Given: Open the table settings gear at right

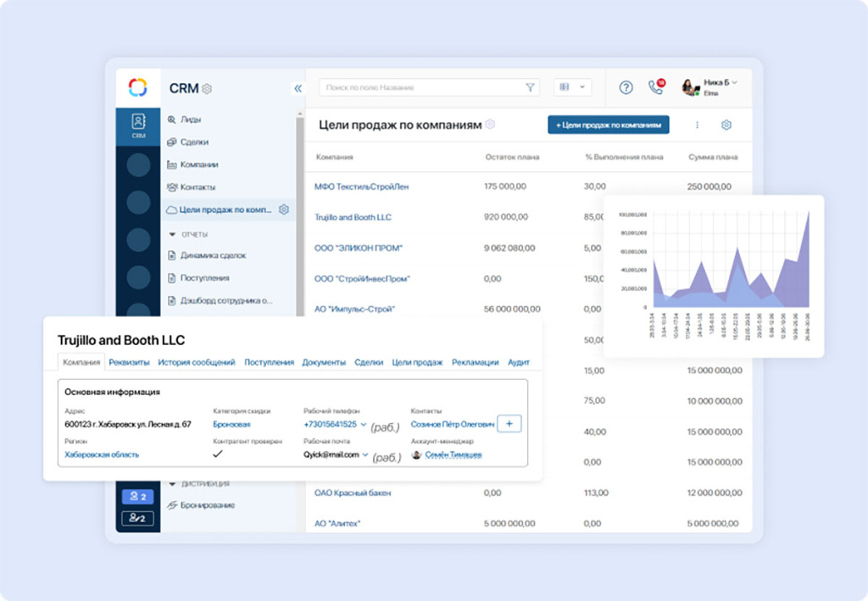Looking at the screenshot, I should click(726, 125).
